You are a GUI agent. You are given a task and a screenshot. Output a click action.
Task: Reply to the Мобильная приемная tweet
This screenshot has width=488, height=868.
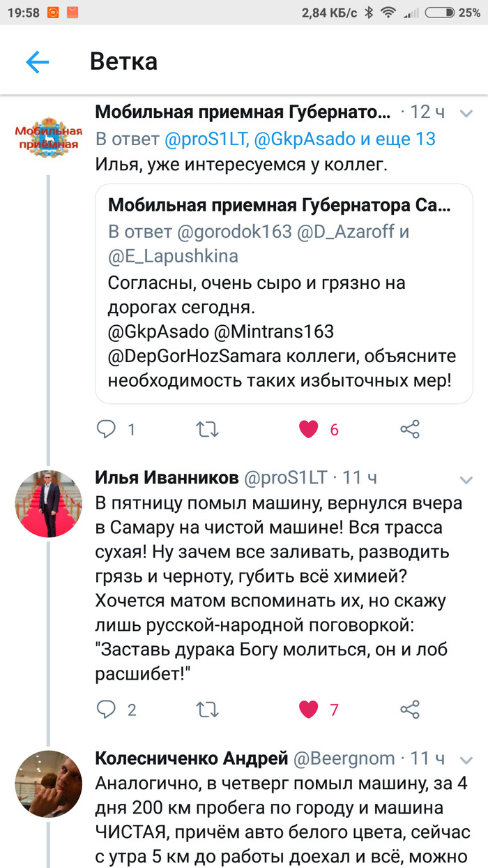pyautogui.click(x=106, y=429)
